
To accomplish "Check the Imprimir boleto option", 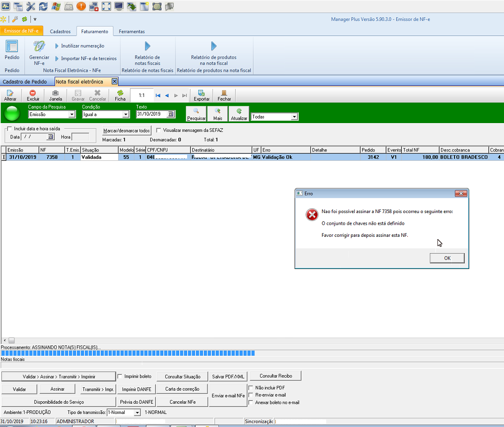I will 120,376.
